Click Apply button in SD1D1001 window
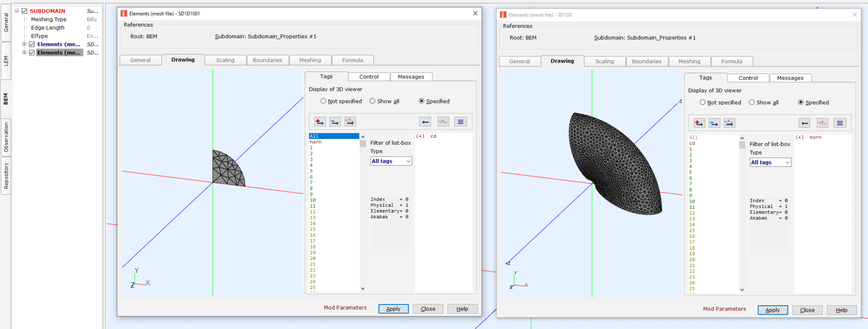This screenshot has height=329, width=868. point(393,309)
